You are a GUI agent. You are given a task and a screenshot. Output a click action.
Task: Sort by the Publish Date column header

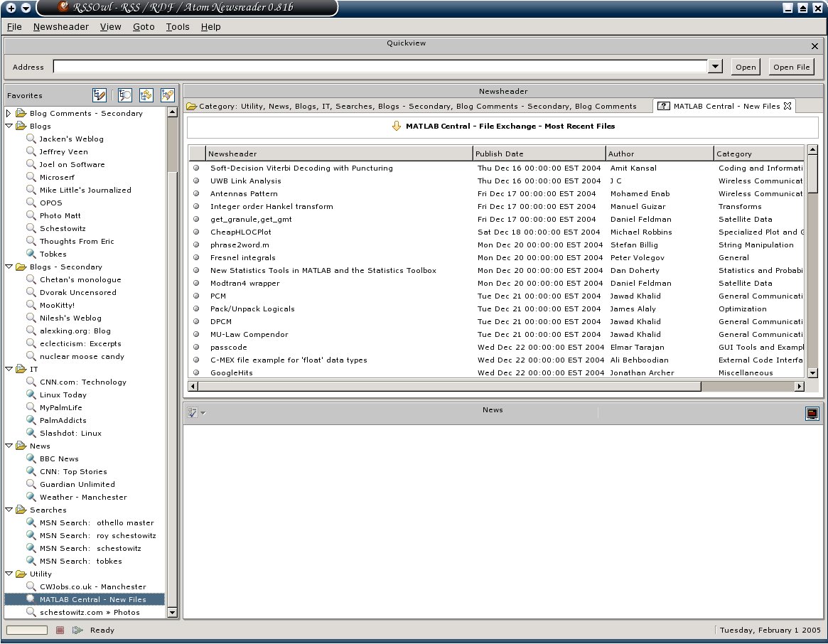[x=539, y=154]
